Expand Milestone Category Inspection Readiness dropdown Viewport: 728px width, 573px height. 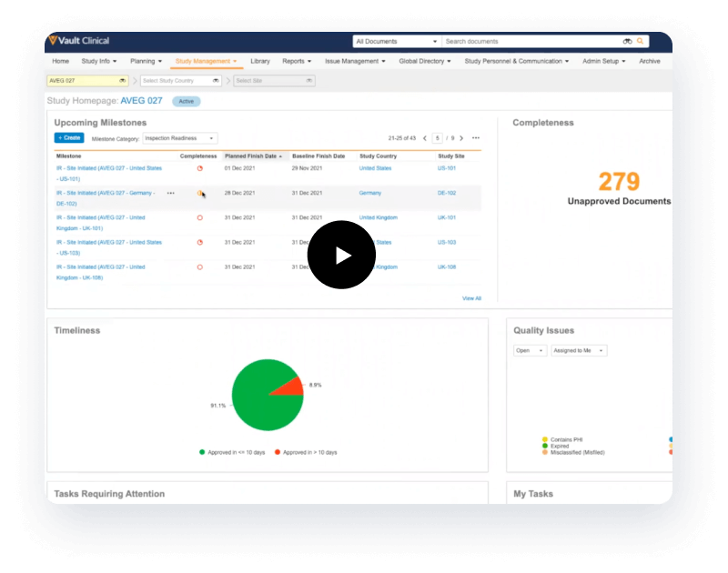click(180, 138)
